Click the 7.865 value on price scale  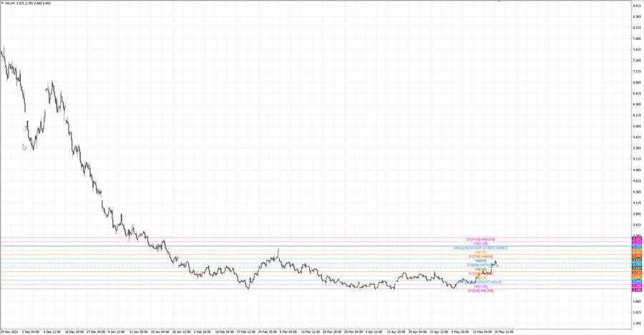(x=638, y=39)
